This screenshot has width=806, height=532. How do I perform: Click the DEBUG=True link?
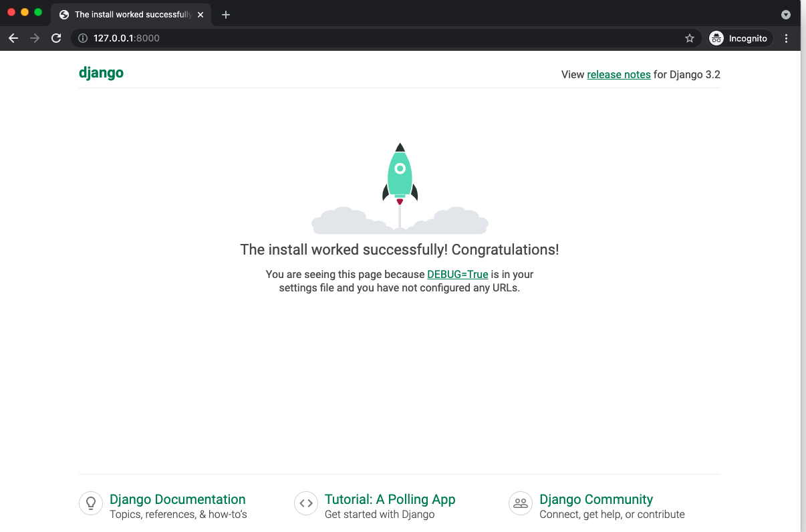[457, 274]
